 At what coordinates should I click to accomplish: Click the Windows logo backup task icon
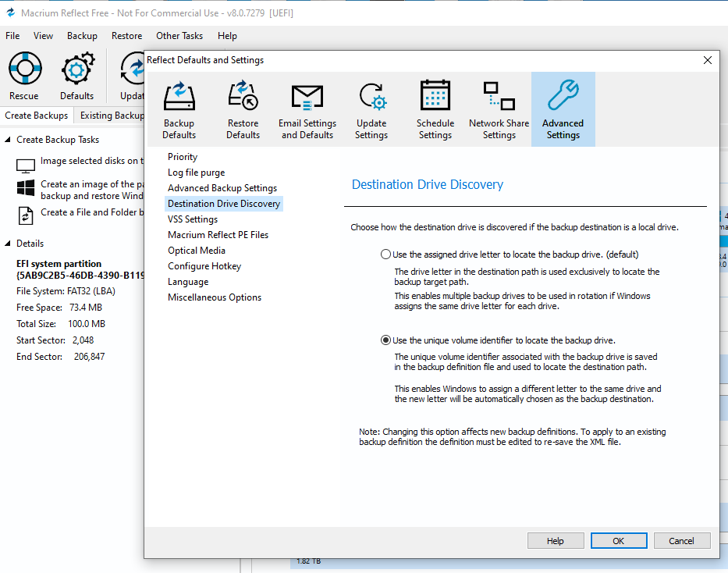[x=26, y=188]
